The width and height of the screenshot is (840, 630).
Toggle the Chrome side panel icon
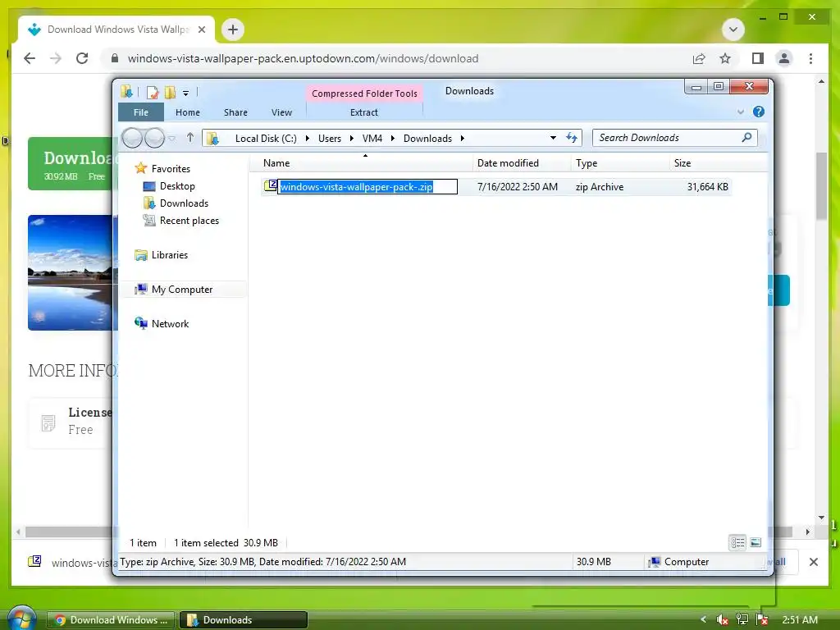[757, 58]
